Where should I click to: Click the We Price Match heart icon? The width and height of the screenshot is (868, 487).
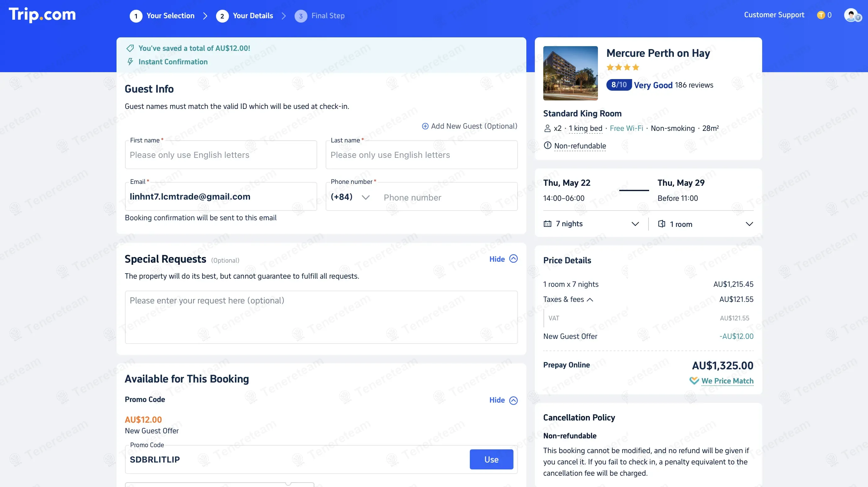coord(694,381)
